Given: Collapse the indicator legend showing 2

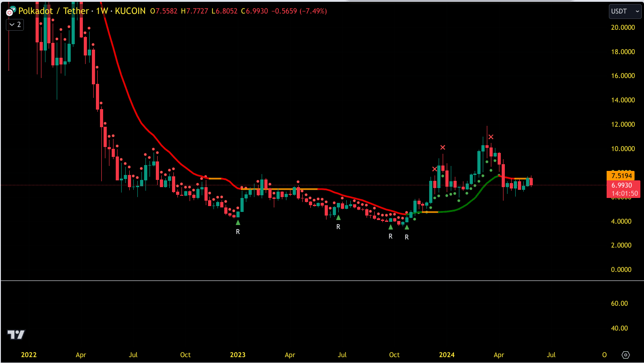Looking at the screenshot, I should point(15,24).
